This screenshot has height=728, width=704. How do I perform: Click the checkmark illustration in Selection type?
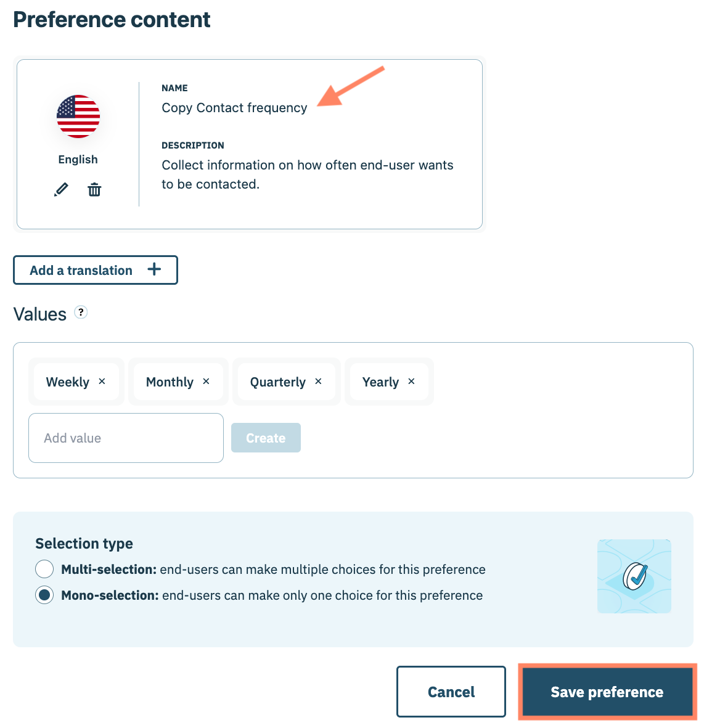coord(634,576)
